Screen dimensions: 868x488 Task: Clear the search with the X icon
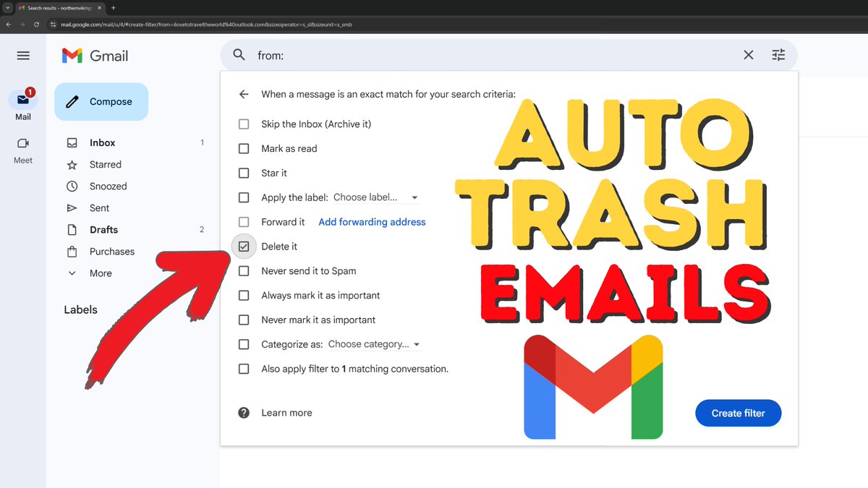pos(749,55)
